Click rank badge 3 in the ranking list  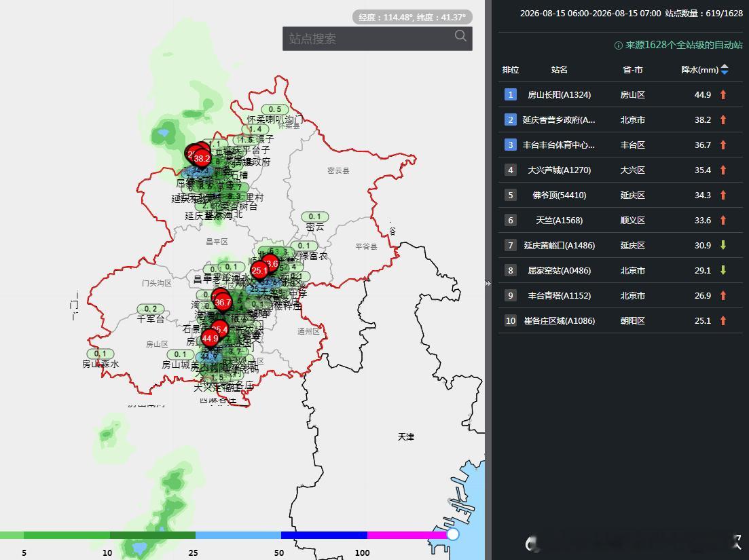tap(510, 145)
